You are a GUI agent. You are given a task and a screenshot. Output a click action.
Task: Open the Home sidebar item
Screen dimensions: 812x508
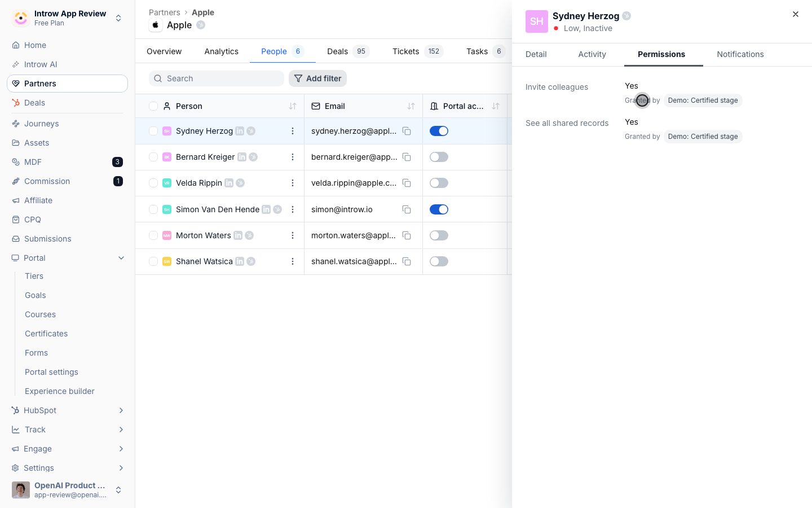pyautogui.click(x=67, y=45)
